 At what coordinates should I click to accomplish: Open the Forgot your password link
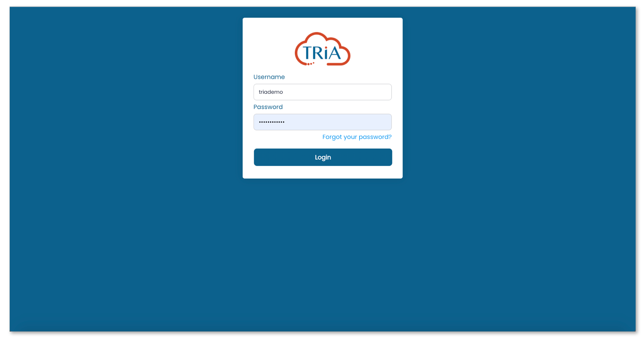[357, 137]
